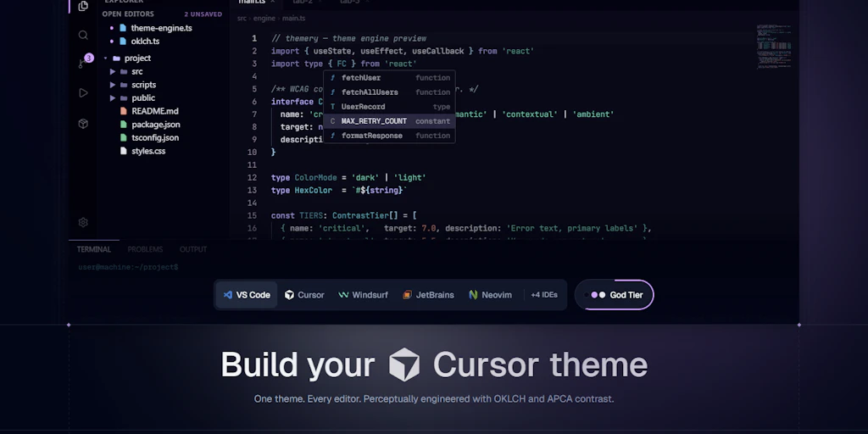The width and height of the screenshot is (868, 434).
Task: Click the theme-engine.ts file icon
Action: pyautogui.click(x=123, y=28)
